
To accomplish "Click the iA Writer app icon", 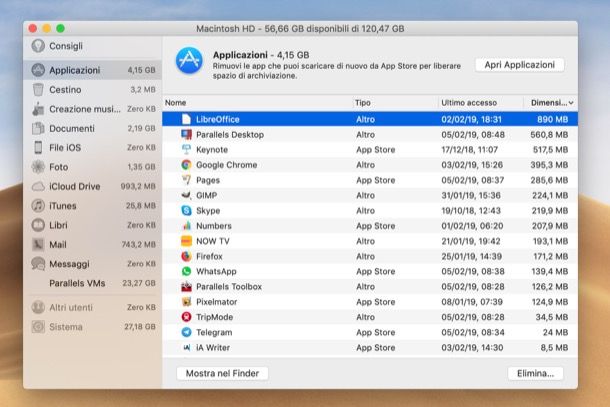I will tap(186, 347).
